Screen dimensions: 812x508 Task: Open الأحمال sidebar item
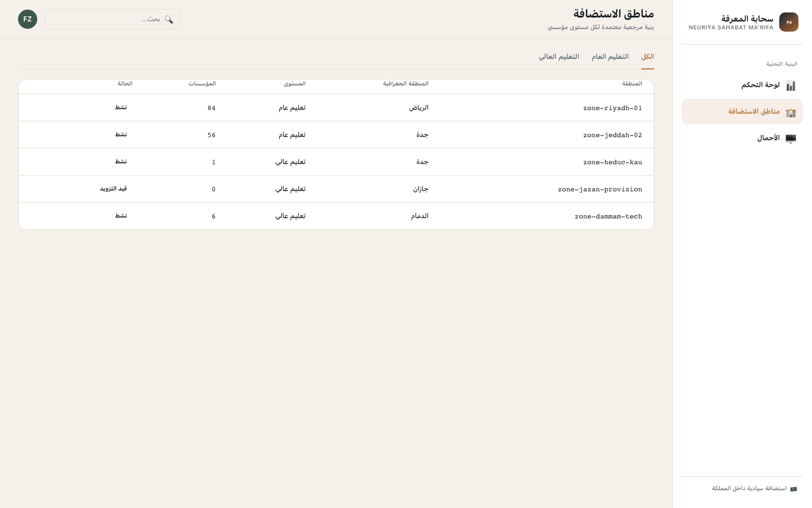tap(742, 138)
